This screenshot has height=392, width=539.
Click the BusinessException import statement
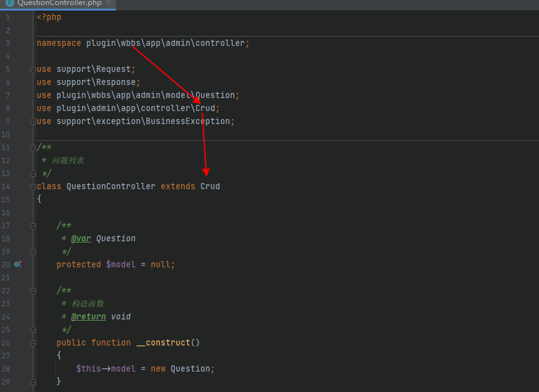136,122
